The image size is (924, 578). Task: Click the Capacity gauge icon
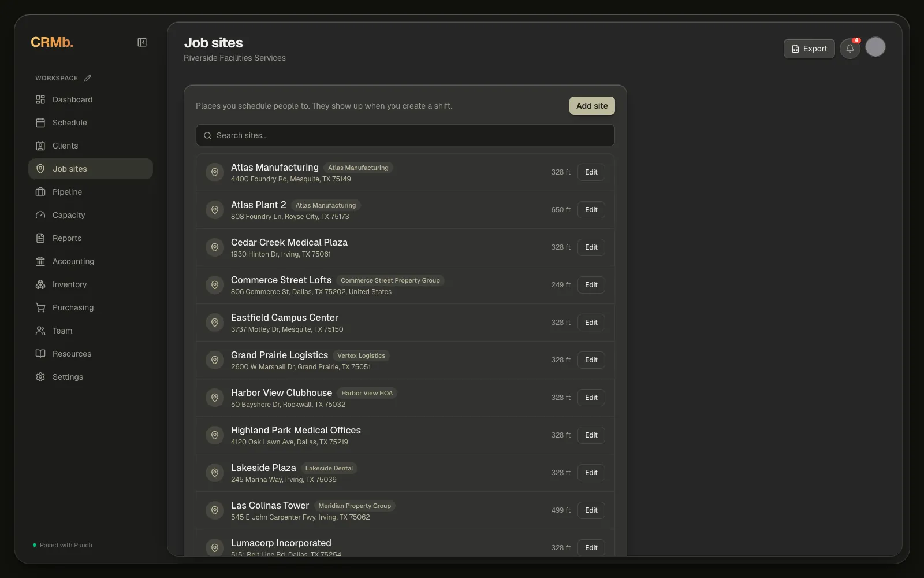click(40, 215)
